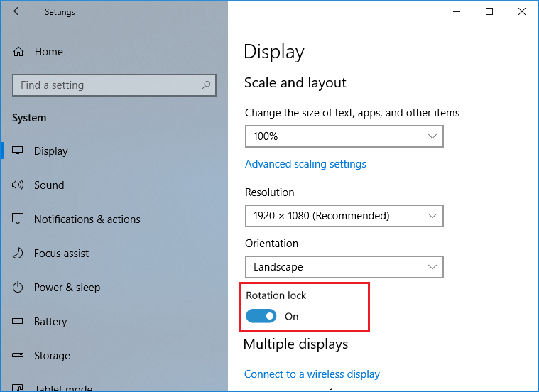Screen dimensions: 539x392
Task: Click the search magnifier icon
Action: tap(206, 85)
